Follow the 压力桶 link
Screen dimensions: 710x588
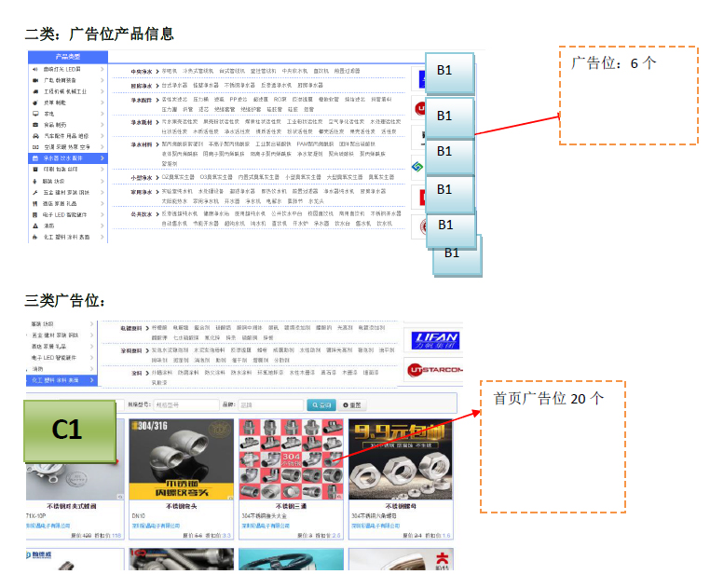click(200, 99)
